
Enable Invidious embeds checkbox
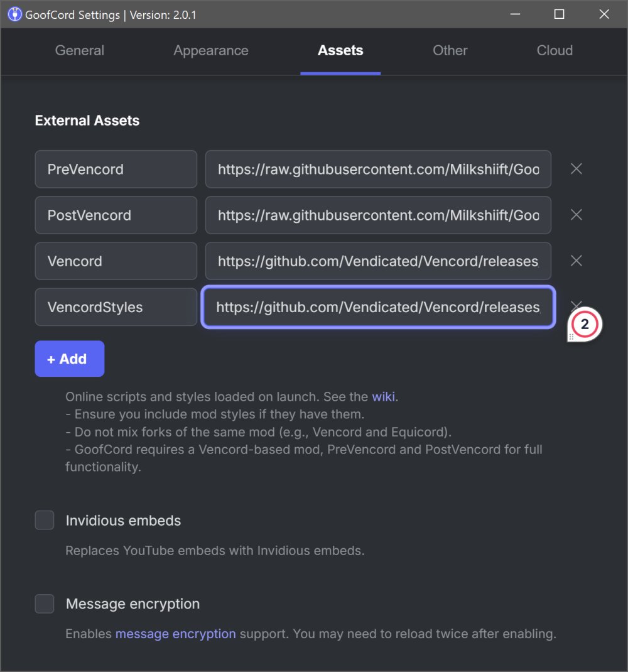[45, 521]
